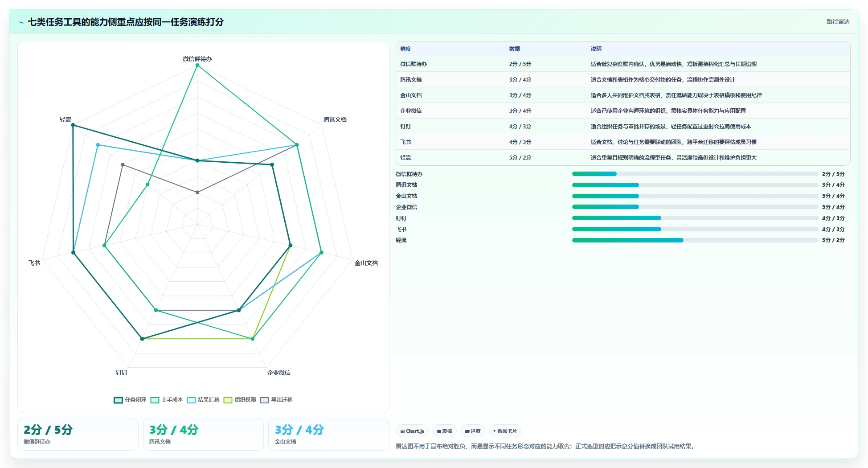Select the 轻流 progress bar
The image size is (868, 468).
click(695, 240)
